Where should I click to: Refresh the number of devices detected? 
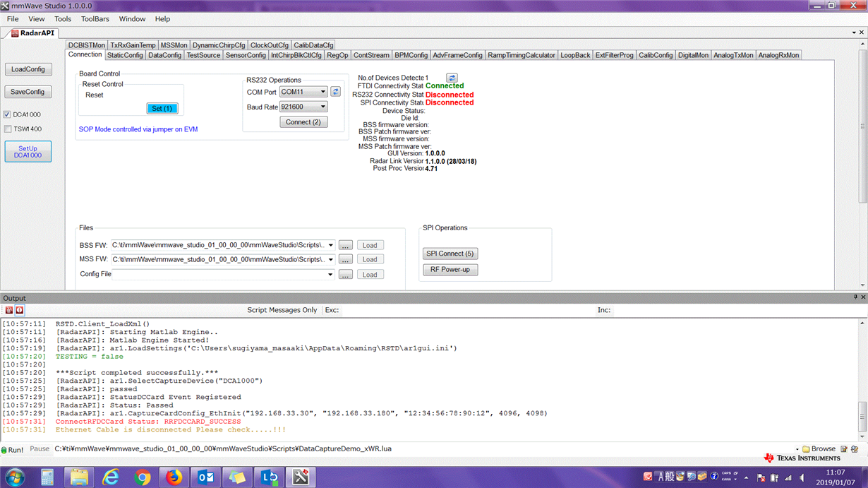[x=452, y=78]
